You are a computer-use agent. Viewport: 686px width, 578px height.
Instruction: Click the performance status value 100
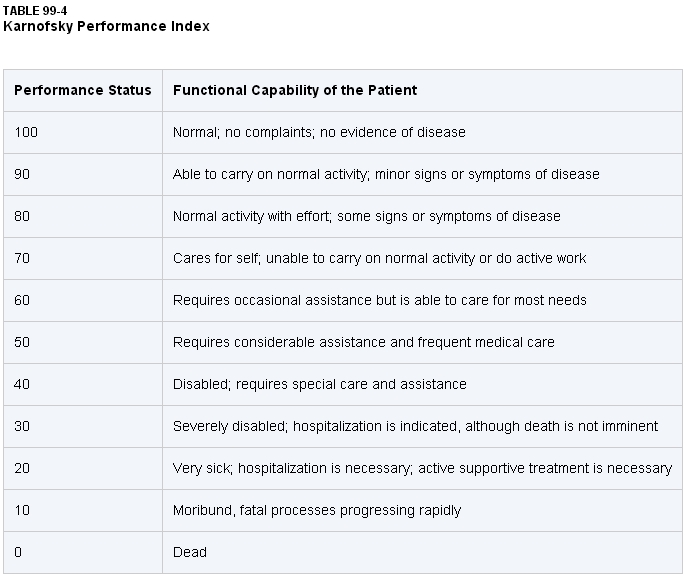point(26,132)
